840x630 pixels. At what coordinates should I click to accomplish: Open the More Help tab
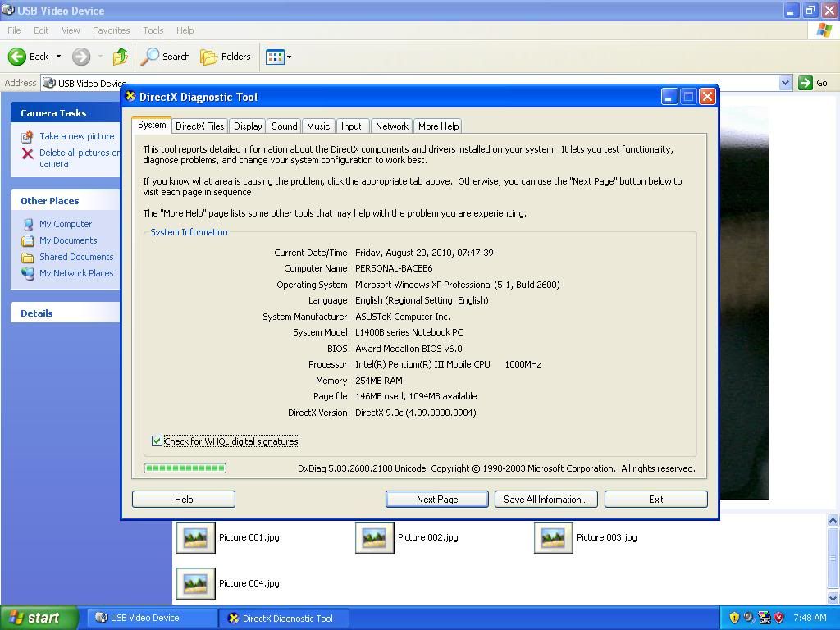coord(438,126)
